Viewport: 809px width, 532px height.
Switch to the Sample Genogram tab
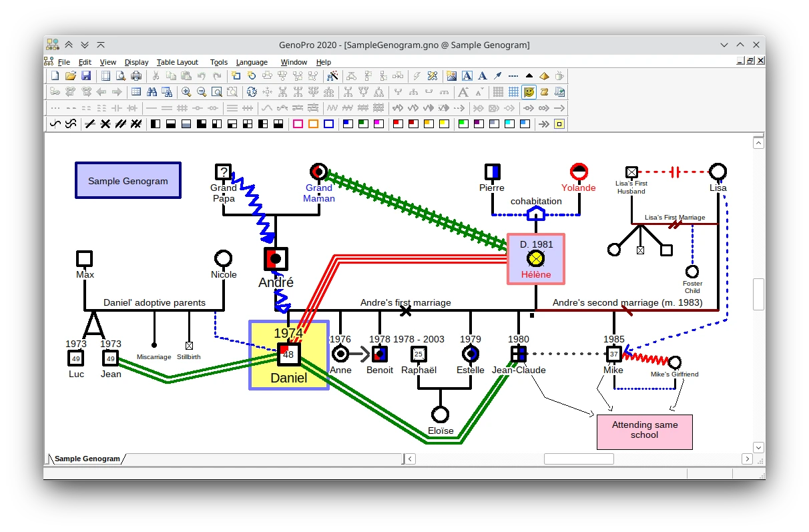[87, 459]
